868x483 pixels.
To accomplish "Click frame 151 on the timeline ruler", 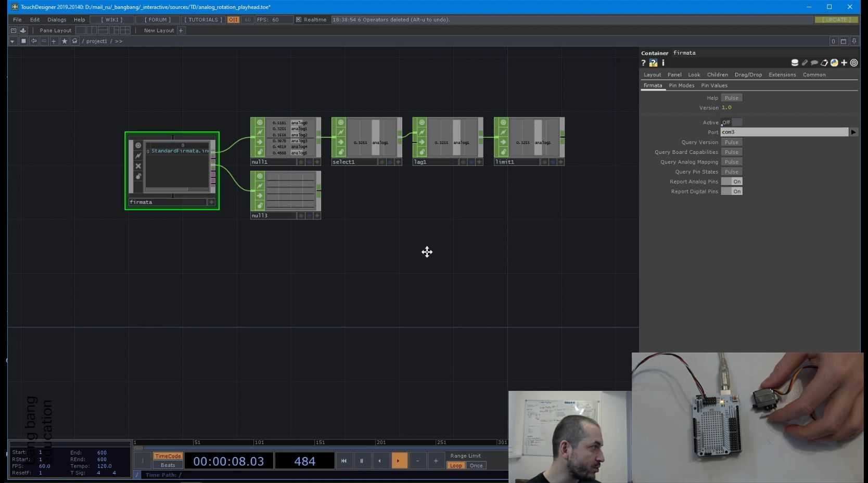I will [320, 442].
